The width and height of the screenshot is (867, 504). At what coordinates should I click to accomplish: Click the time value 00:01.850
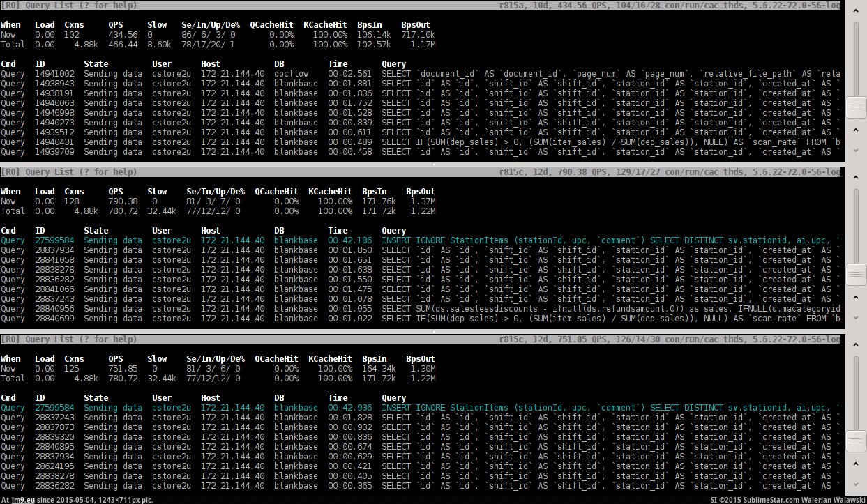tap(350, 250)
